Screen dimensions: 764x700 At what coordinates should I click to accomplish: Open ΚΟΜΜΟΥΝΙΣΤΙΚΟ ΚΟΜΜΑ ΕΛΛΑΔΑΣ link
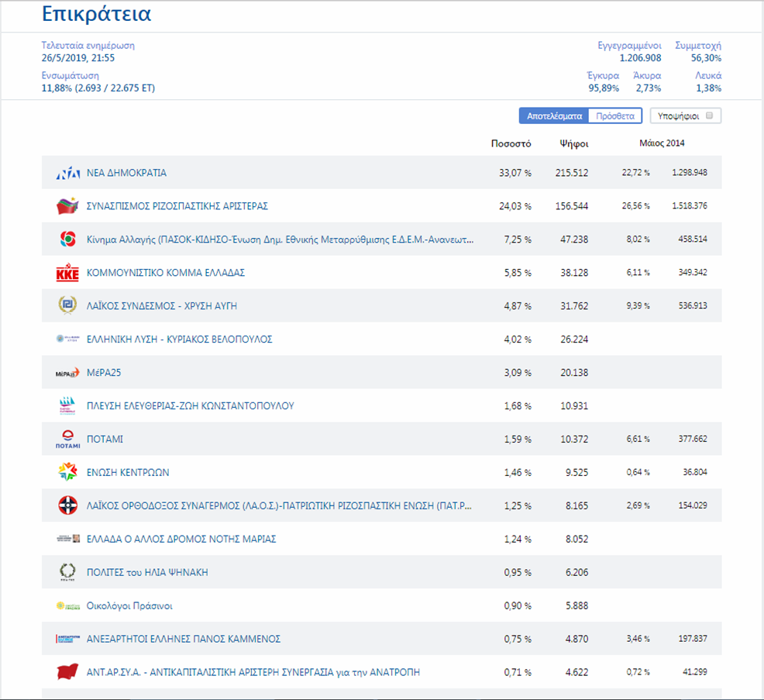(x=166, y=273)
